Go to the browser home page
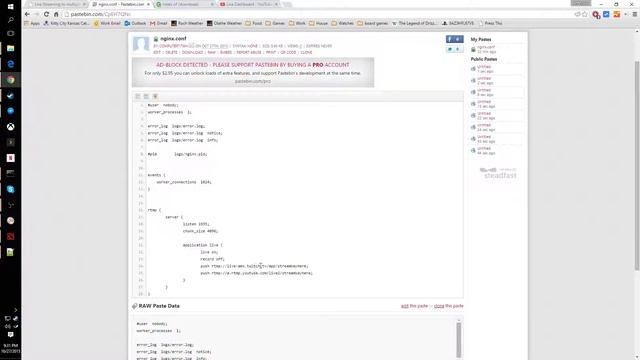640x360 pixels. [56, 14]
